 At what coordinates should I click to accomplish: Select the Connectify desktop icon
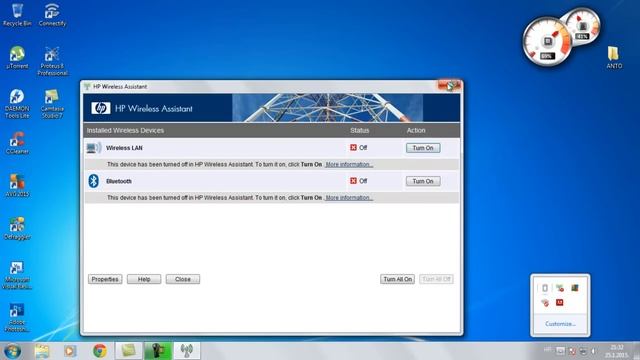[x=52, y=15]
